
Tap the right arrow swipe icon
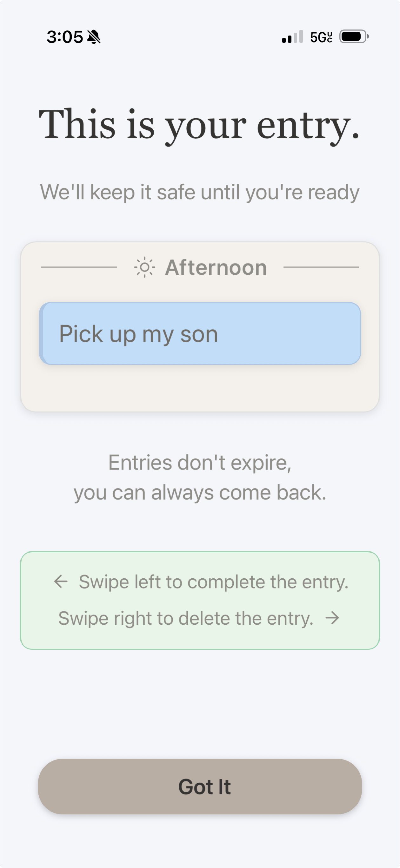tap(332, 618)
